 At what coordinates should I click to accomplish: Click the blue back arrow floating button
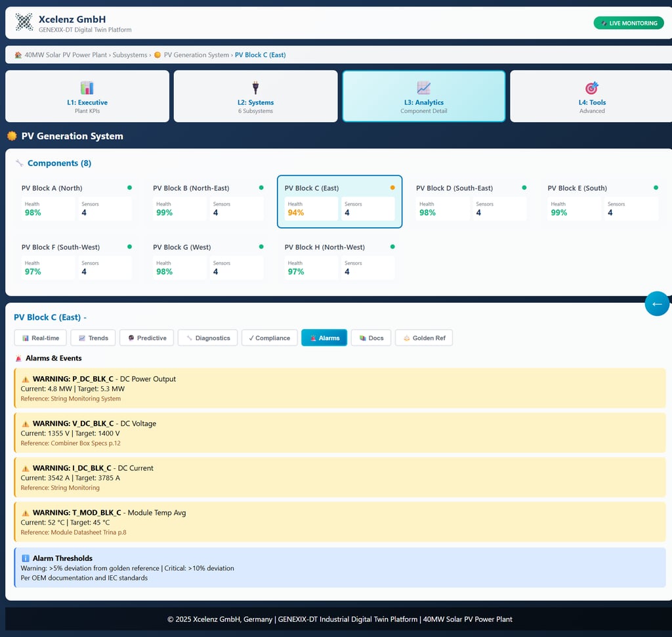[x=657, y=303]
